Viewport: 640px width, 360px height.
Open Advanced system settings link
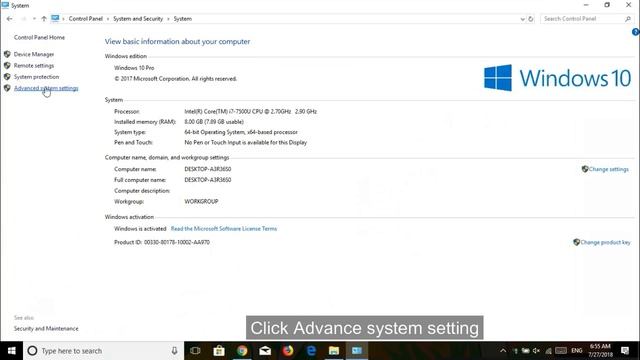click(46, 88)
